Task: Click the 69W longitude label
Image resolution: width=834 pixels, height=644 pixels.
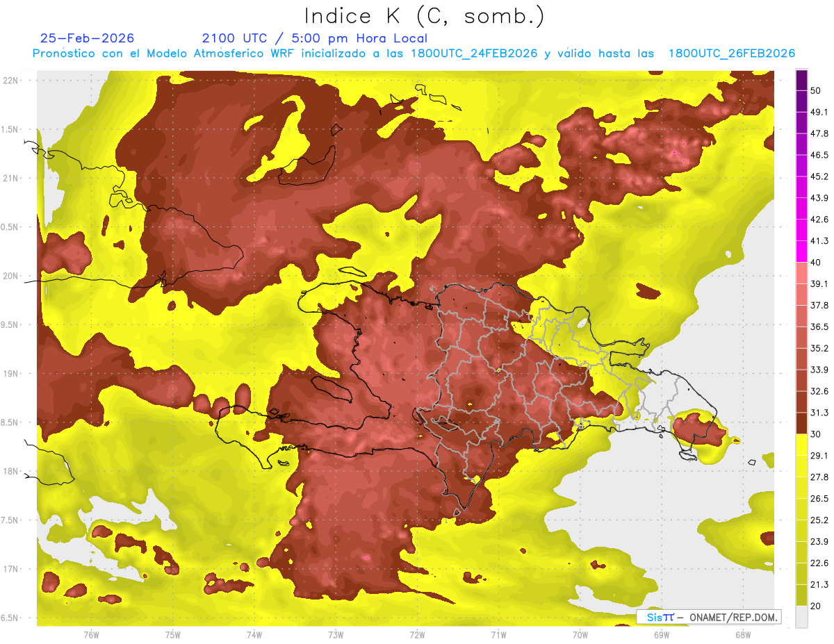Action: click(x=662, y=635)
